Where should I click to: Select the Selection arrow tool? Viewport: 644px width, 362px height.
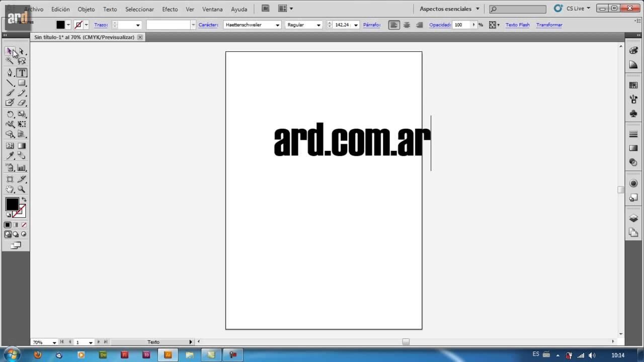point(10,51)
